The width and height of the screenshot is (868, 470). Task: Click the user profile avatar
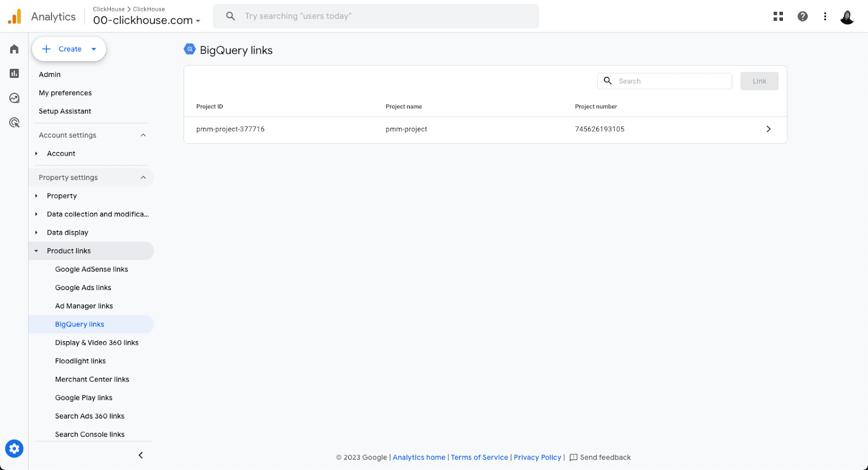click(x=847, y=17)
